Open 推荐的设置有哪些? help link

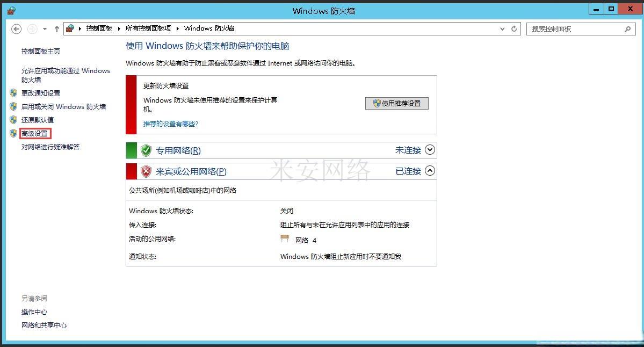click(x=170, y=124)
